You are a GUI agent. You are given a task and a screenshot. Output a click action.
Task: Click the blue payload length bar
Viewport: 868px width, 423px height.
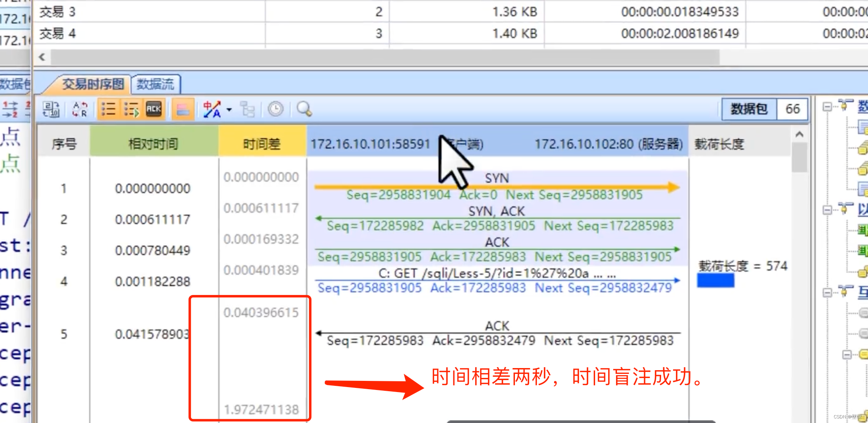pyautogui.click(x=716, y=281)
